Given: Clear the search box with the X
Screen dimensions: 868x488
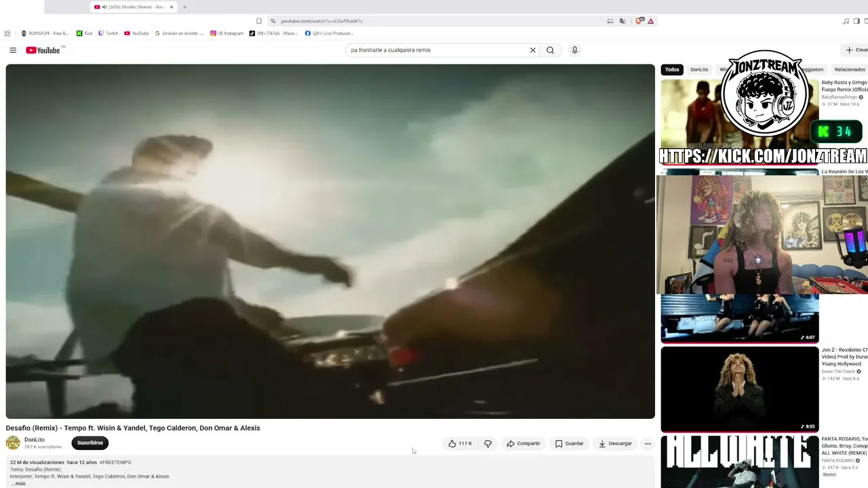Looking at the screenshot, I should tap(533, 50).
